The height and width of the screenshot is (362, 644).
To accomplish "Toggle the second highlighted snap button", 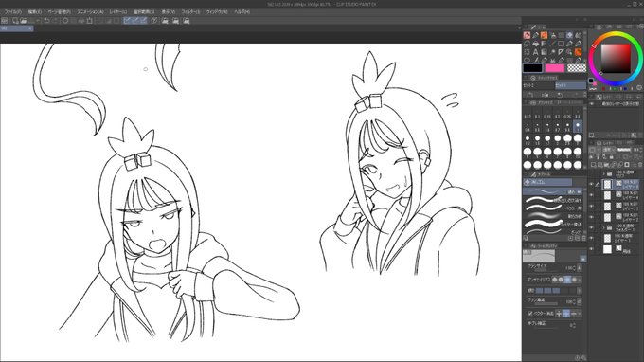I will coord(135,21).
